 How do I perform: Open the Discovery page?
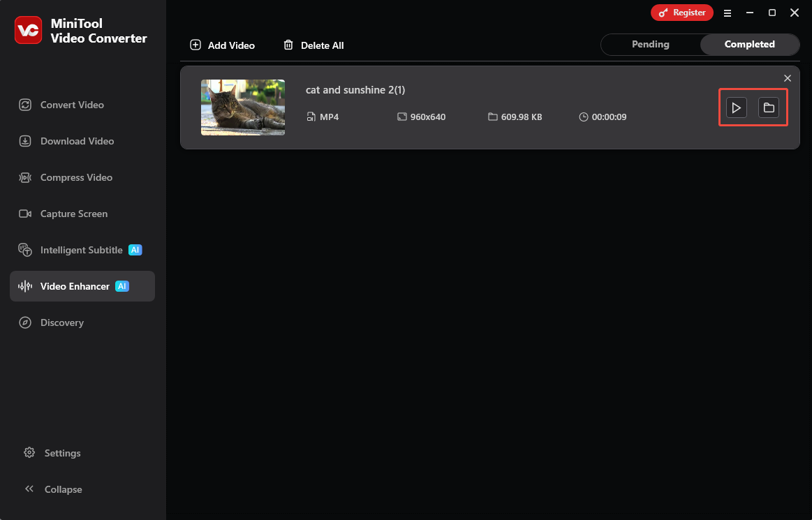coord(82,322)
